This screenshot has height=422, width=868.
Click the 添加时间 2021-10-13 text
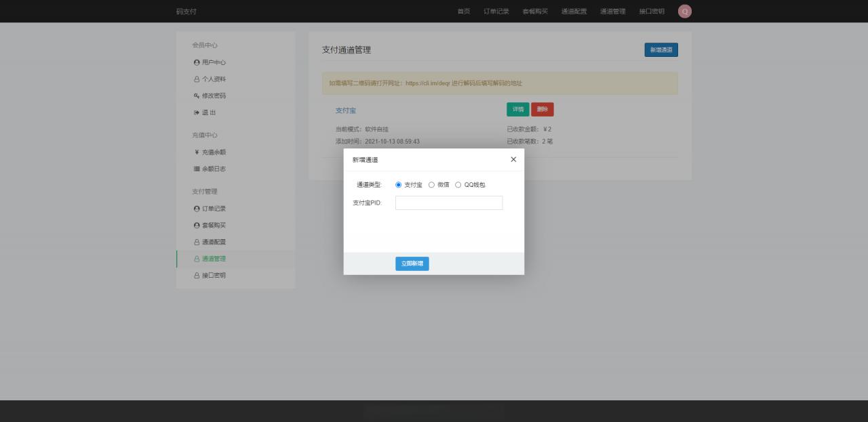(x=378, y=142)
